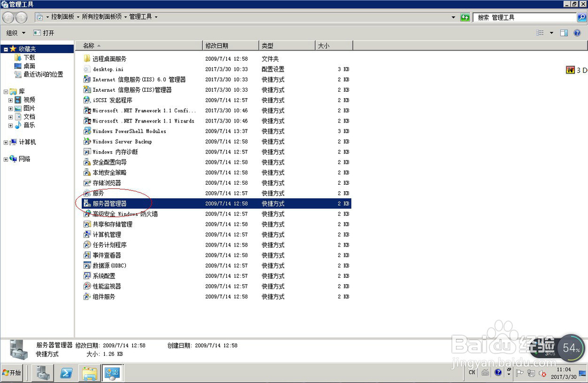Sort by the 名称 column header
This screenshot has width=588, height=383.
click(x=139, y=45)
